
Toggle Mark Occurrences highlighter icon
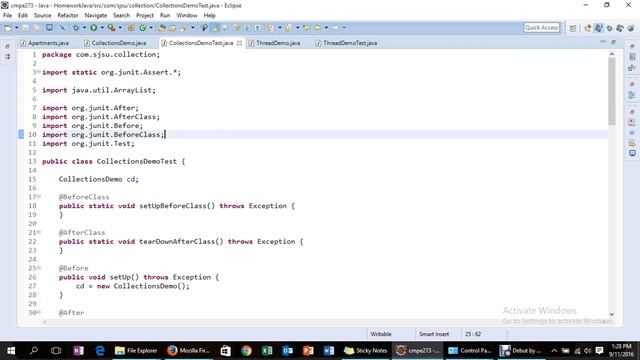point(216,28)
